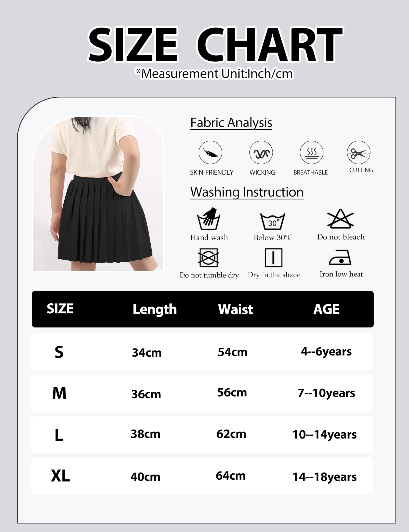Screen dimensions: 409x532
Task: Click the XL size cell
Action: pos(60,476)
